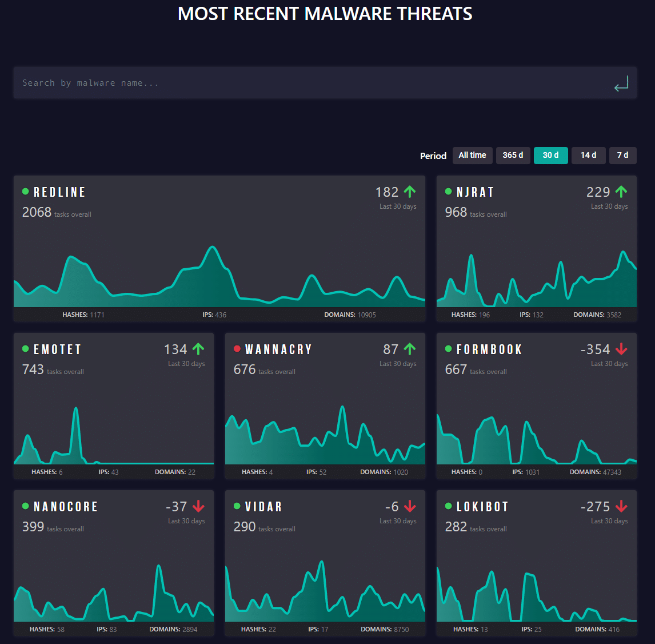Click the Formbook domains count 47343
Screen dimensions: 655x644
point(612,472)
